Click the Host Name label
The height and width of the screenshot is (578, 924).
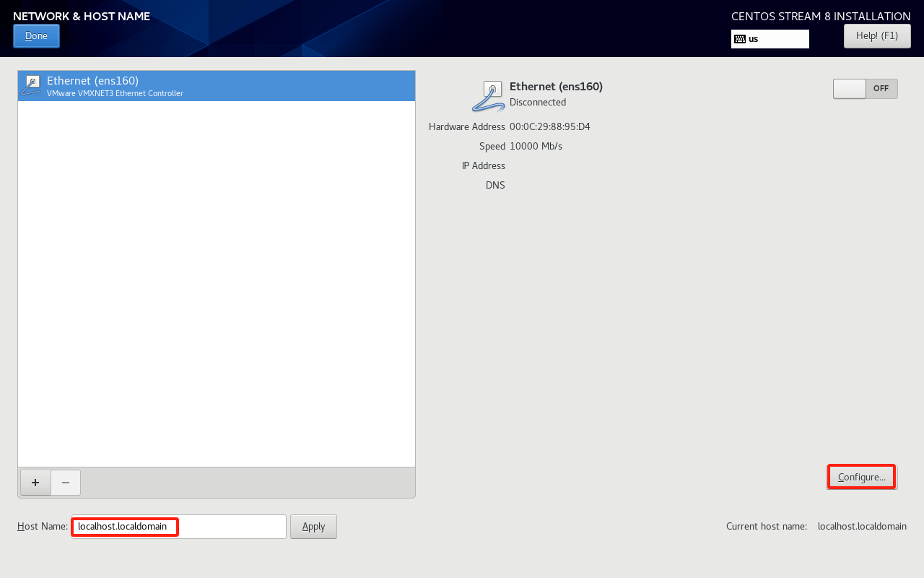(43, 527)
